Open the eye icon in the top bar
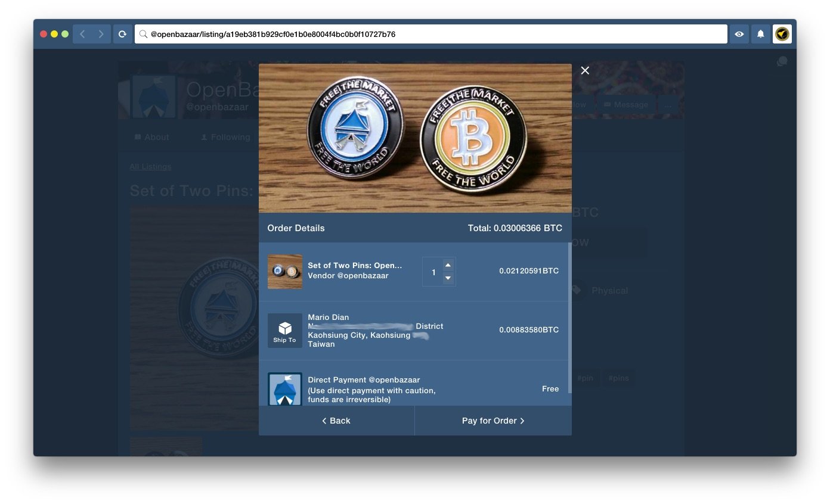Viewport: 830px width, 504px height. tap(739, 34)
